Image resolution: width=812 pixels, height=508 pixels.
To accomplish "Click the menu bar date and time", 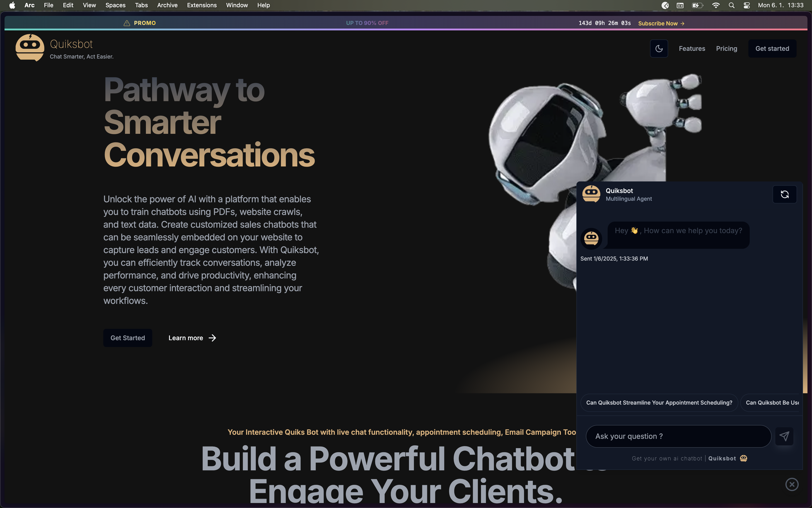I will pos(781,5).
